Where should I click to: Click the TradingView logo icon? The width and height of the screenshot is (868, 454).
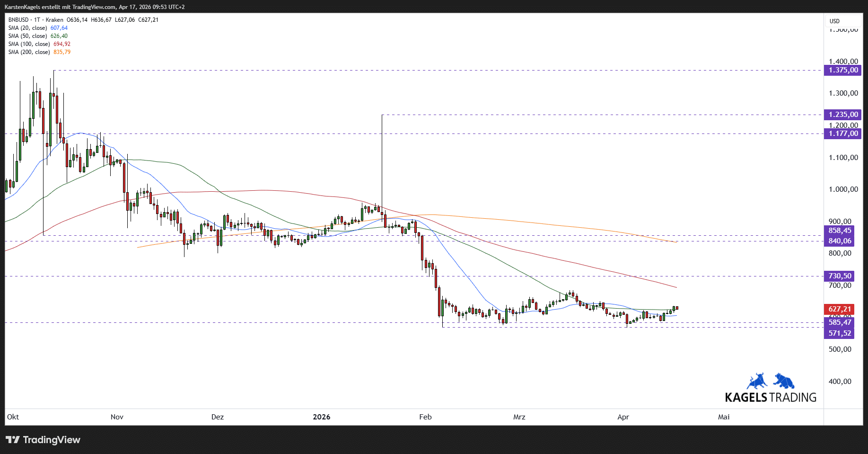(13, 440)
